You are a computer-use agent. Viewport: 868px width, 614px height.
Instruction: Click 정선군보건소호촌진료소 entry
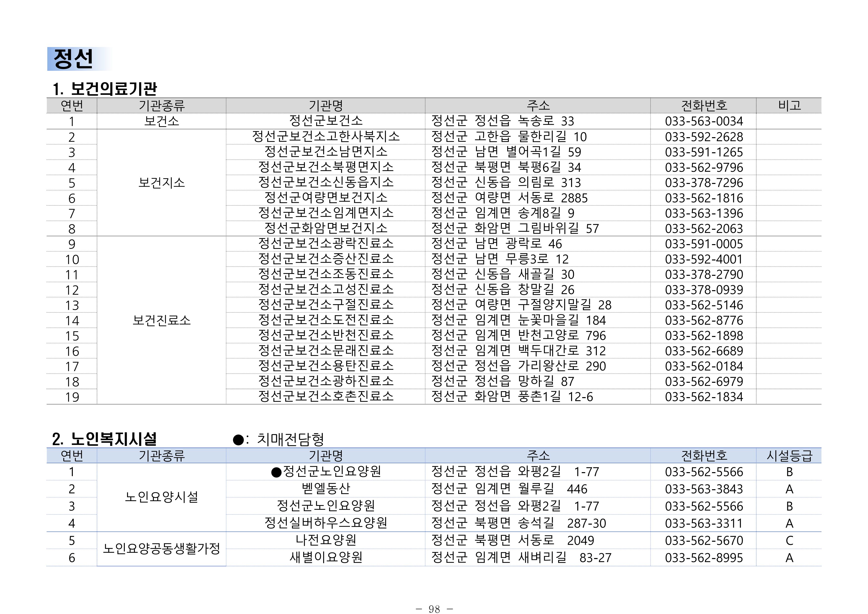click(x=326, y=397)
